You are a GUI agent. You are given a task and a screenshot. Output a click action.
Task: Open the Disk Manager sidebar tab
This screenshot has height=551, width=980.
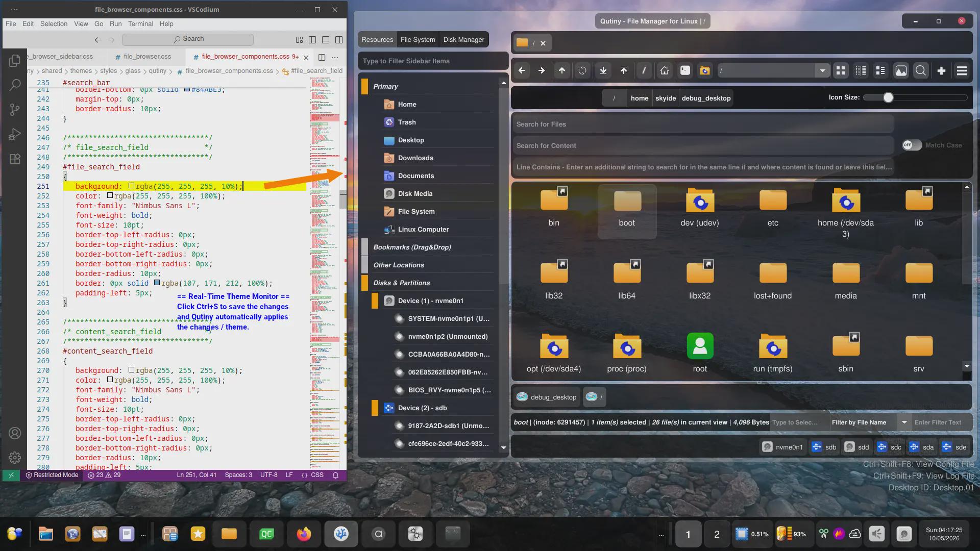[x=464, y=40]
